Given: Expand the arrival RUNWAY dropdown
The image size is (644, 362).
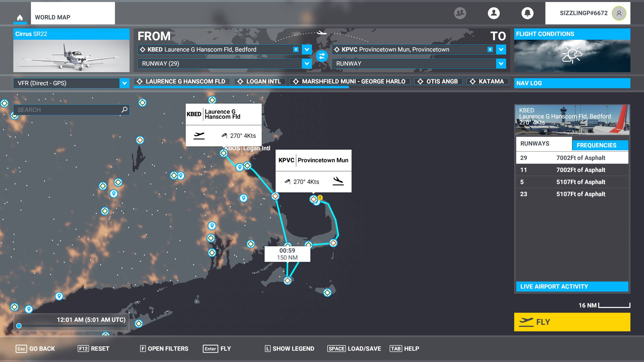Looking at the screenshot, I should tap(501, 64).
